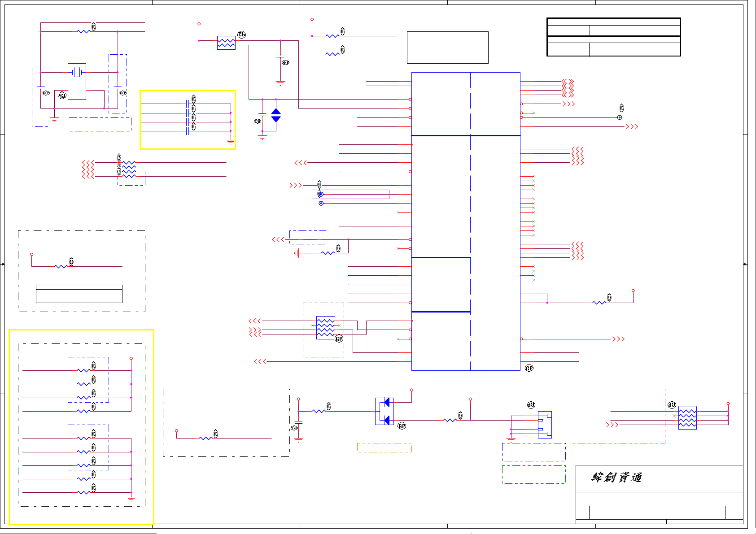Select the upper resistor of top-center pair
756x534 pixels.
332,36
